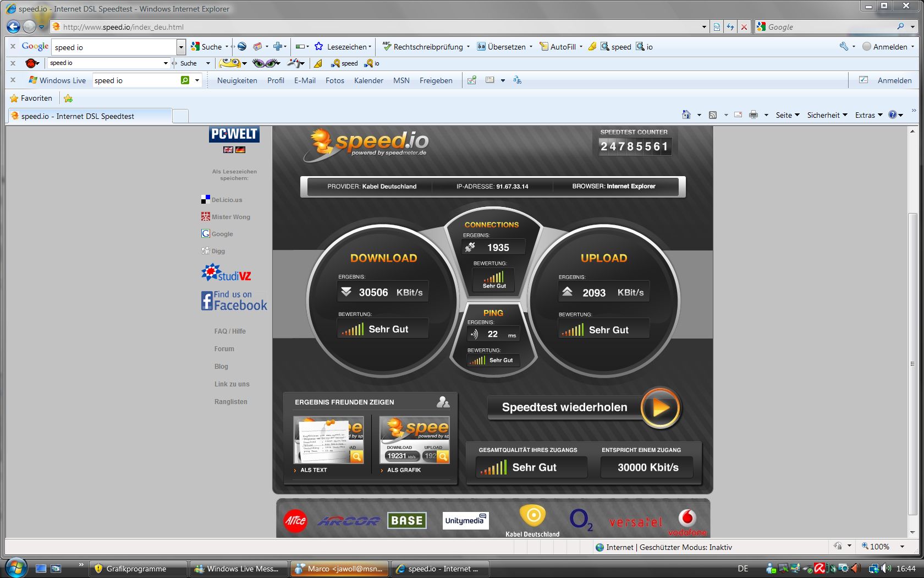Viewport: 924px width, 578px height.
Task: Click the Alice provider logo
Action: coord(295,520)
